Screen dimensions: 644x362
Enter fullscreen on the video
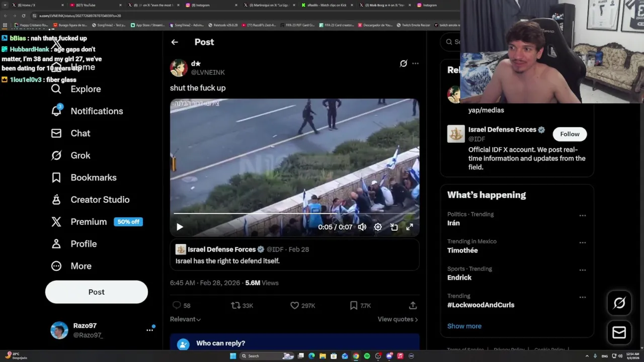pos(410,227)
